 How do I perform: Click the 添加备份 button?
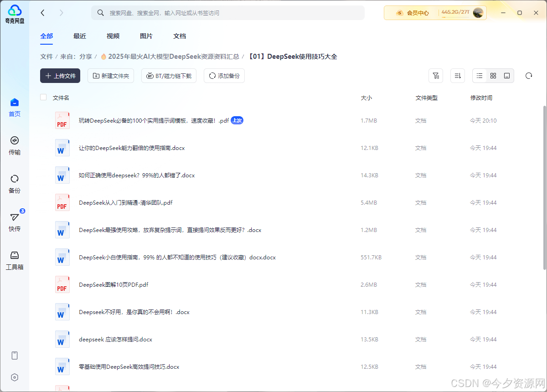[224, 76]
